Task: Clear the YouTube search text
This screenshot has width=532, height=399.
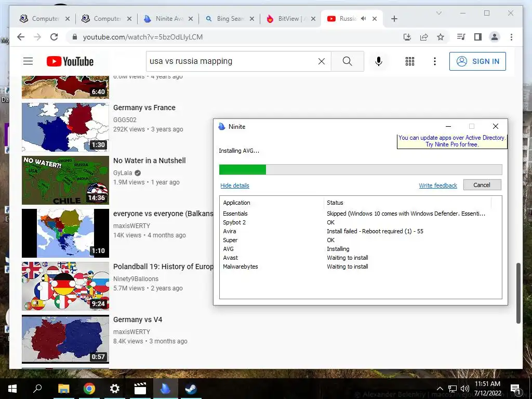Action: (x=321, y=61)
